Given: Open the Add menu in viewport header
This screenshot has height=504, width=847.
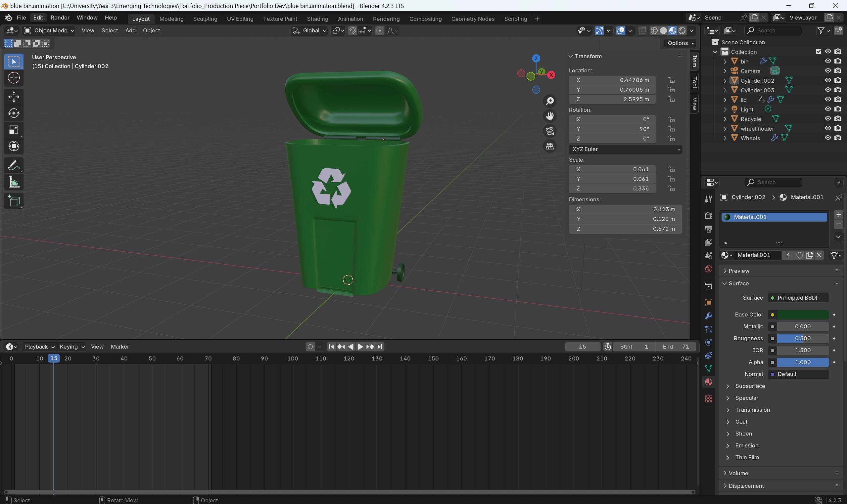Looking at the screenshot, I should point(130,30).
